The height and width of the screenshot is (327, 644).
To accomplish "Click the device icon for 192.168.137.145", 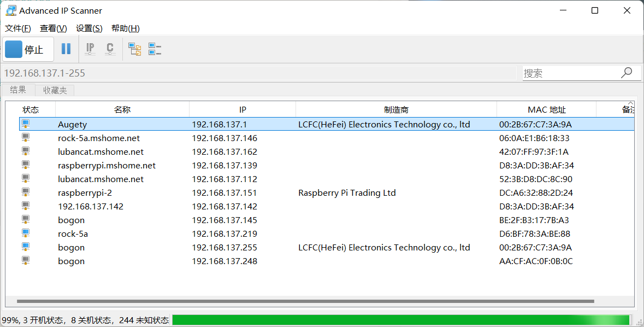I will tap(26, 220).
